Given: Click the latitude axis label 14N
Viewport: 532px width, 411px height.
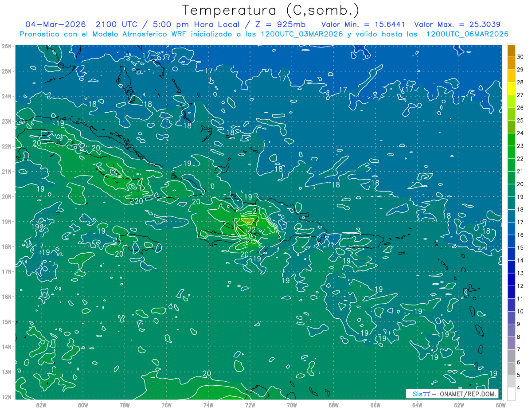Looking at the screenshot, I should pos(7,347).
